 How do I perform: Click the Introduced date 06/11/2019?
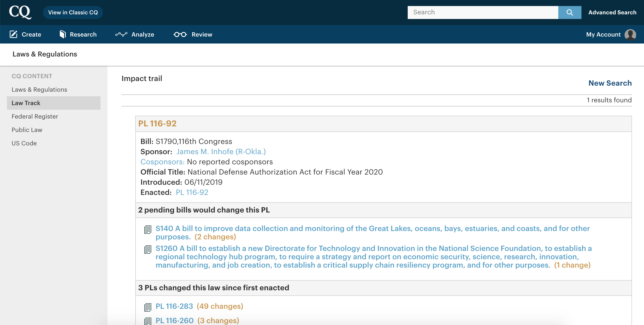coord(203,182)
